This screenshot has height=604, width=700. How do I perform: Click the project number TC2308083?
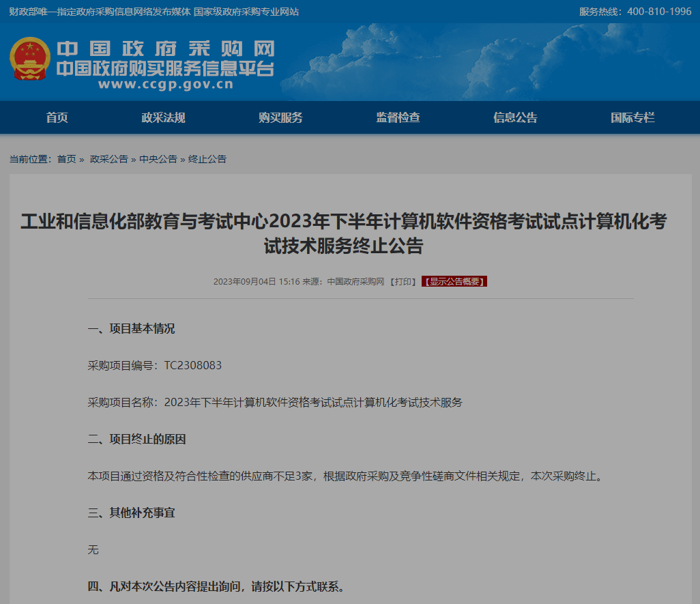pyautogui.click(x=193, y=366)
